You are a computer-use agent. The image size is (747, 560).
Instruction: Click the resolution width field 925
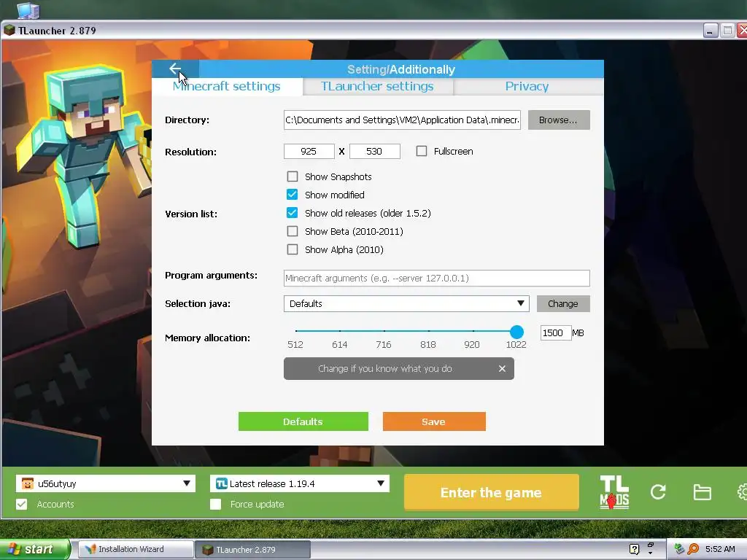pyautogui.click(x=309, y=152)
